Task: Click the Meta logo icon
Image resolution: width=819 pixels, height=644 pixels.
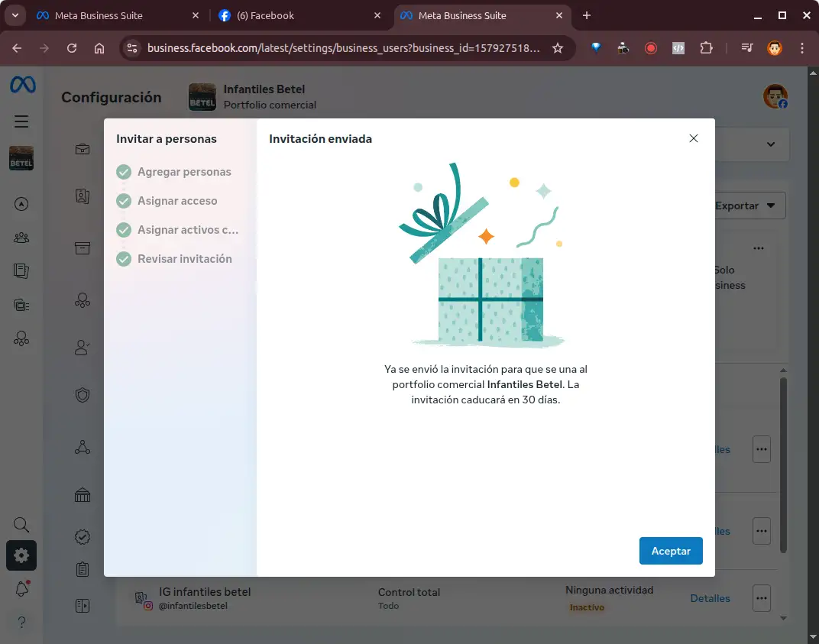Action: 22,85
